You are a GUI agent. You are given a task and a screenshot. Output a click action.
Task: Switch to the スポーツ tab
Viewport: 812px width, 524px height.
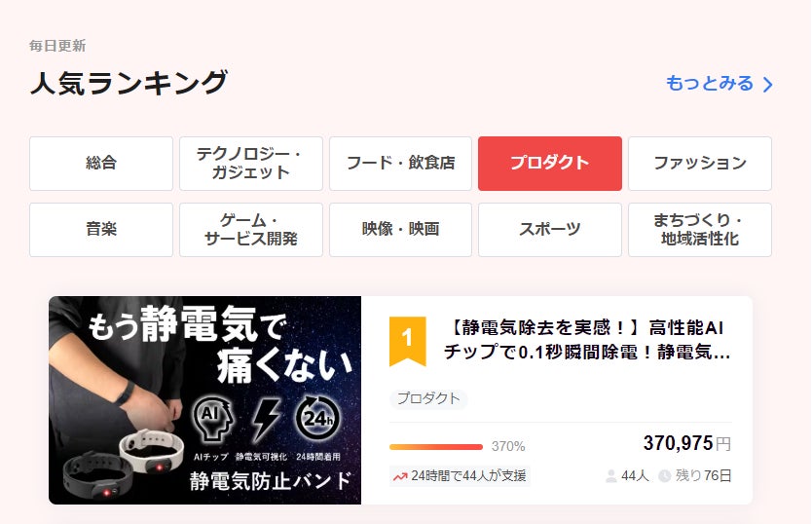point(550,230)
